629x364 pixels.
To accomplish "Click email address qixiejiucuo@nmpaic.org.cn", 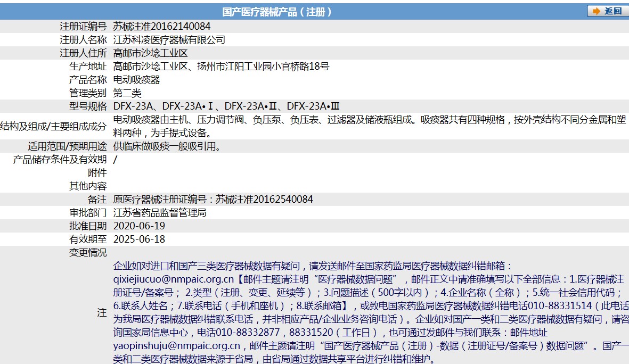I will point(173,279).
